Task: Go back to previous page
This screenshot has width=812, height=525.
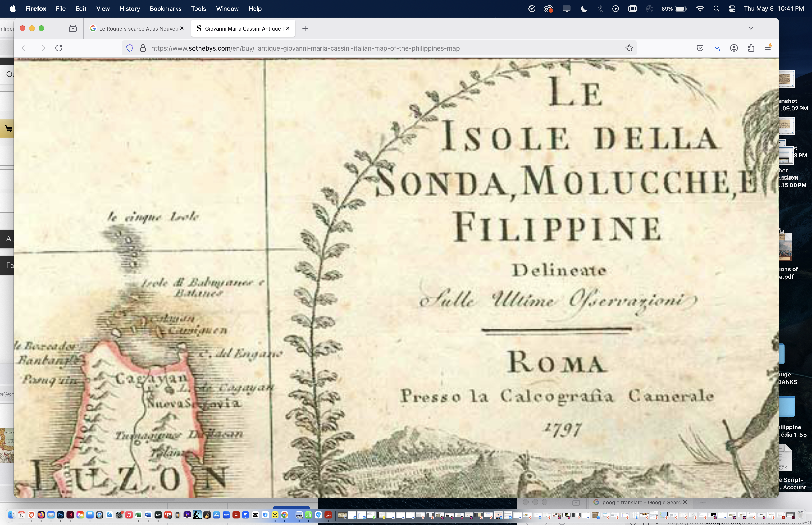Action: click(x=24, y=48)
